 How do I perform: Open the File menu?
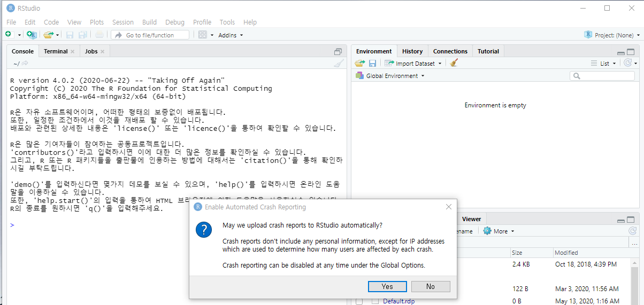[11, 22]
